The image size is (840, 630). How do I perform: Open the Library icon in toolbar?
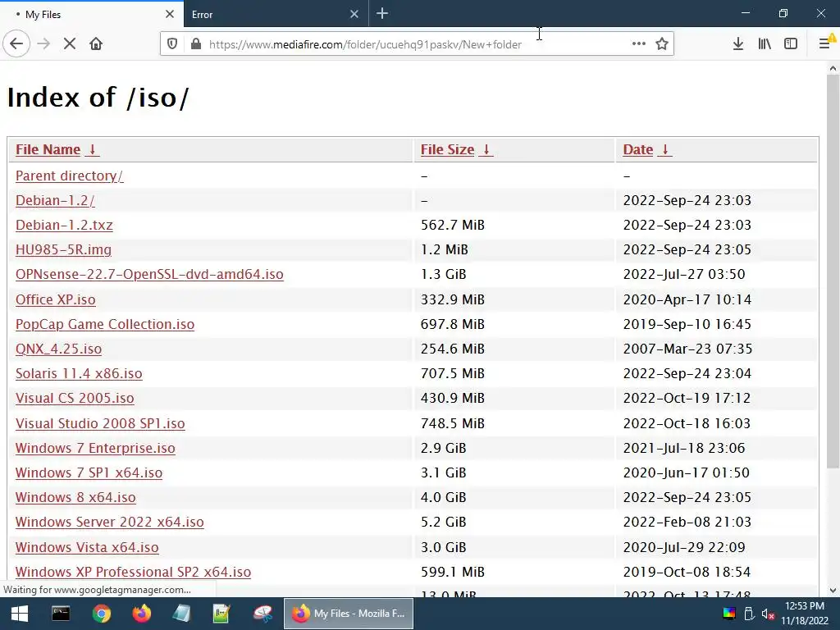pos(765,44)
